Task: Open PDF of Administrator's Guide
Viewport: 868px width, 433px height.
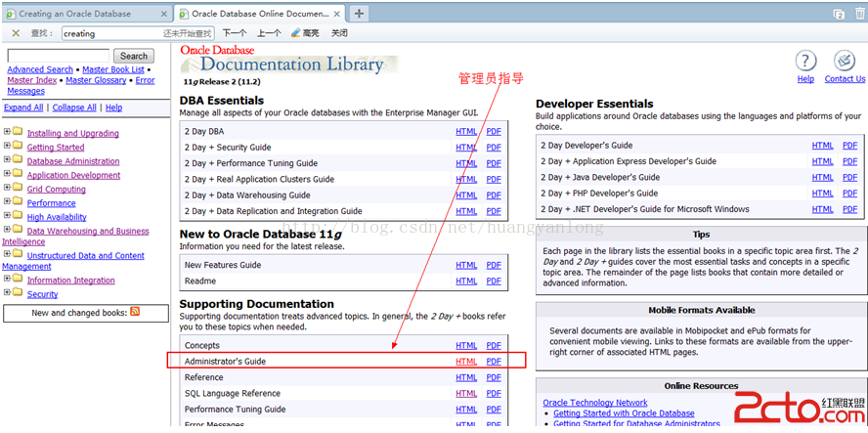Action: click(x=494, y=362)
